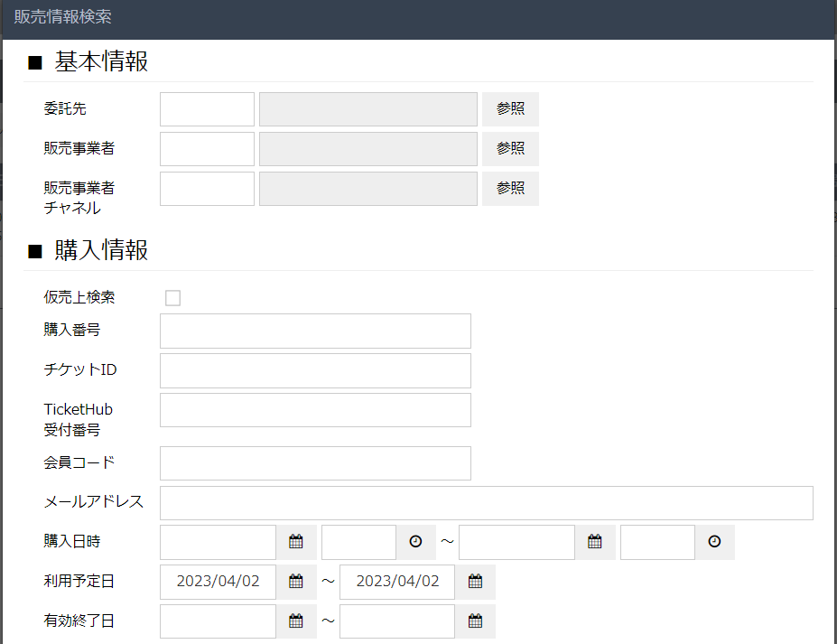Click 参照 button for 委託先

[x=510, y=109]
